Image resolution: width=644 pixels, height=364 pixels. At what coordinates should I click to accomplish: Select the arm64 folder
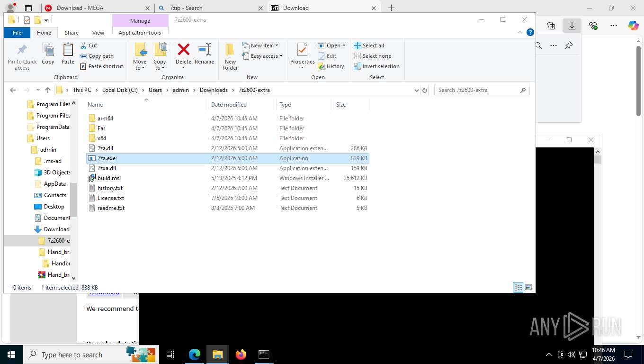coord(227,118)
